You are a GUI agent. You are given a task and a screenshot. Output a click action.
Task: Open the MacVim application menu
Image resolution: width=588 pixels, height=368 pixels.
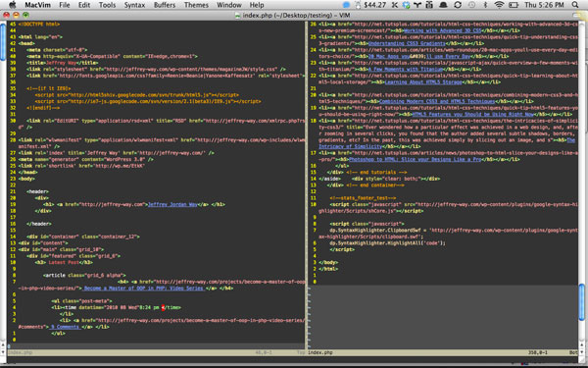(37, 5)
